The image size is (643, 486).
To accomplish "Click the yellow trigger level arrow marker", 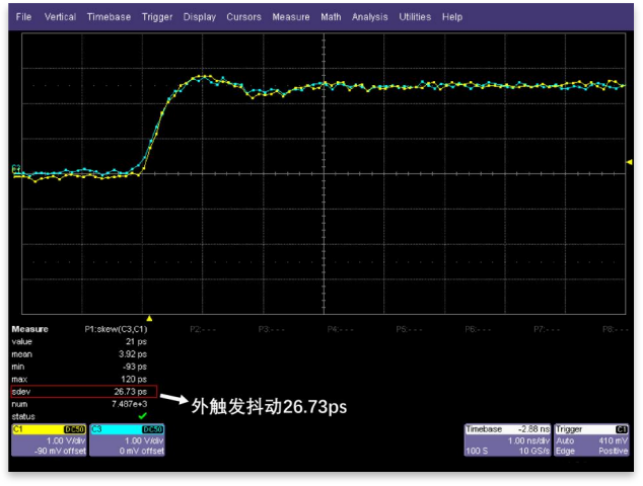I will click(628, 161).
